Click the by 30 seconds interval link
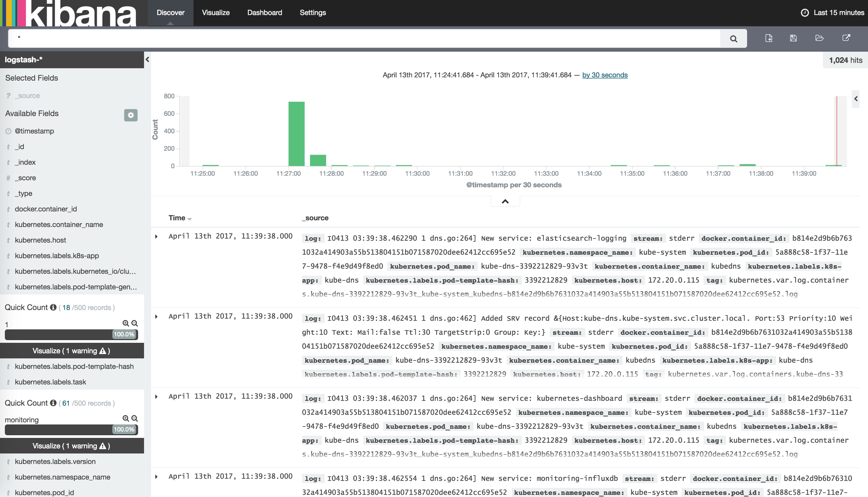The height and width of the screenshot is (497, 868). [604, 75]
